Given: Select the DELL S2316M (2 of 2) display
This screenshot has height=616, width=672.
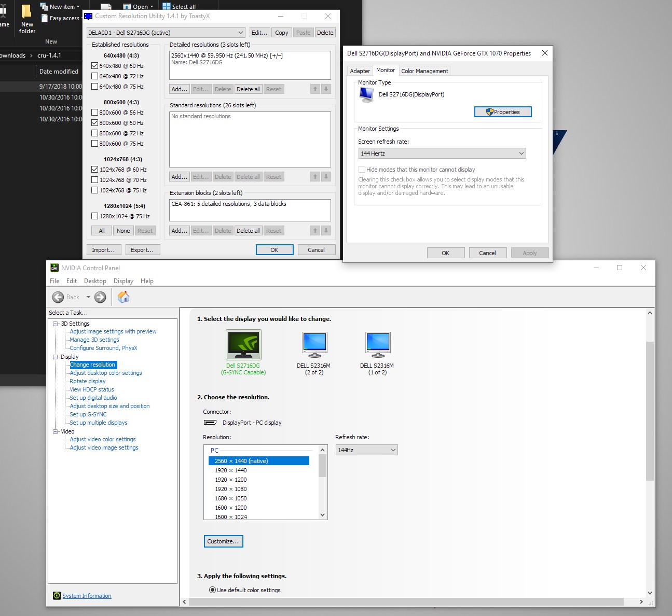Looking at the screenshot, I should click(314, 345).
